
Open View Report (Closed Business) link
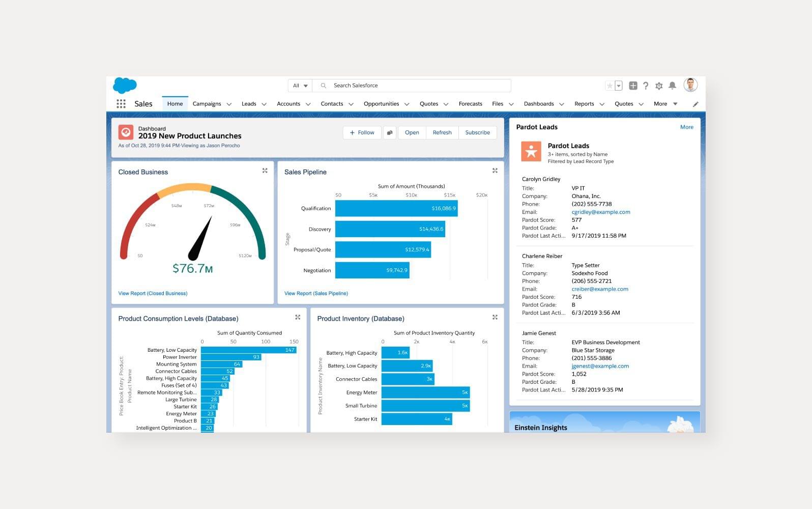153,293
